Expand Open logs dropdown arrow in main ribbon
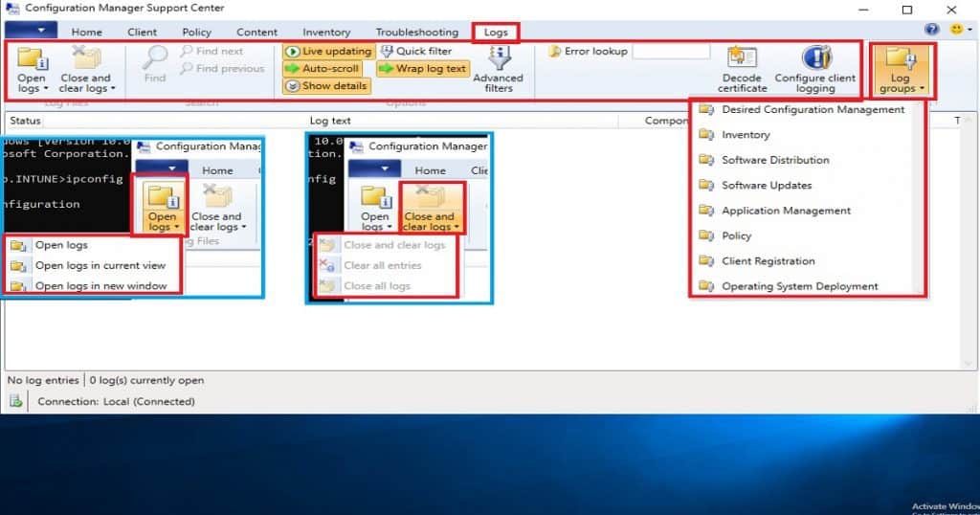 click(x=46, y=89)
